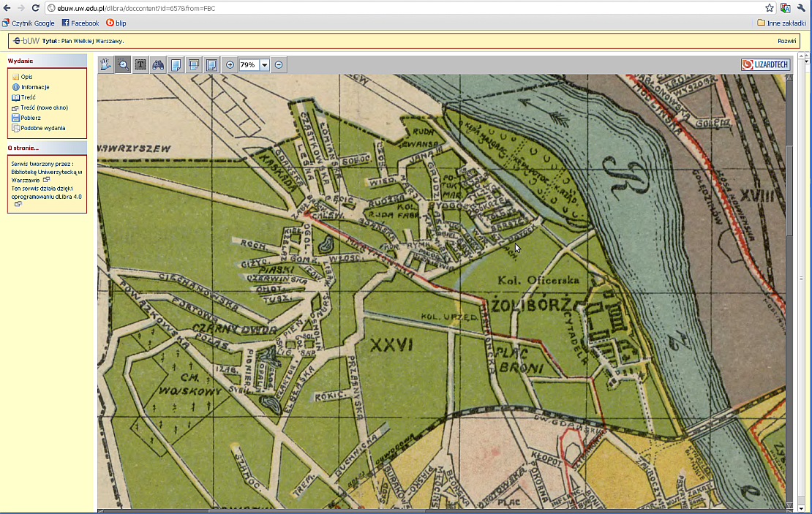Click ŻOLIBÓRZ label on the map
The image size is (812, 514).
click(x=533, y=305)
